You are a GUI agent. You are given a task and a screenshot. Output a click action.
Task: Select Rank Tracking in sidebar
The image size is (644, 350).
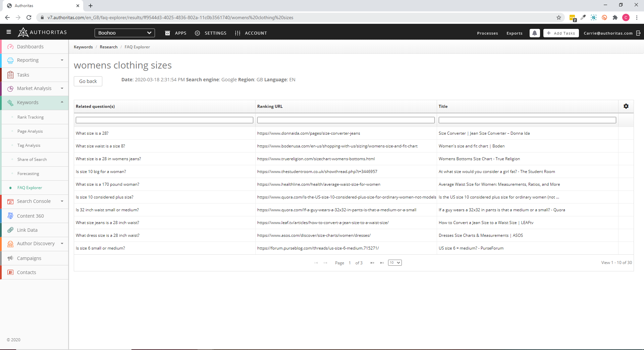[31, 117]
